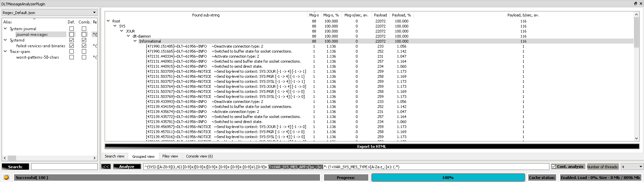
Task: Collapse the Trace-spam alias group
Action: tap(5, 51)
